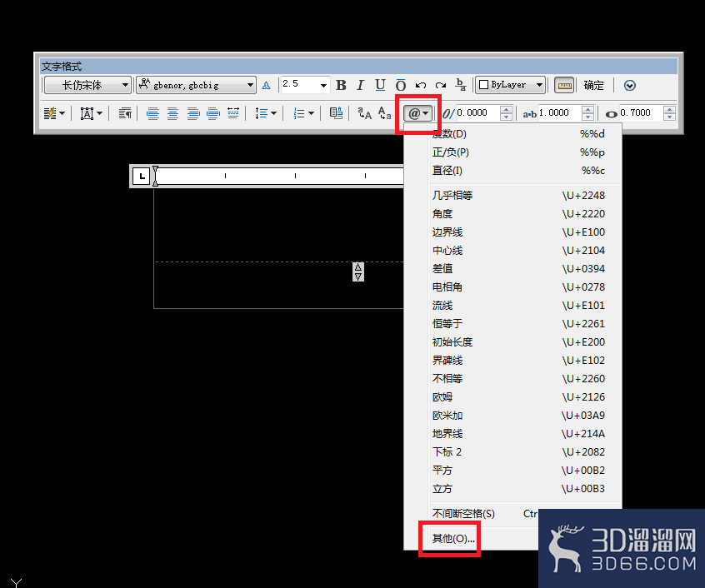
Task: Increase oblique angle with the up stepper
Action: 507,109
